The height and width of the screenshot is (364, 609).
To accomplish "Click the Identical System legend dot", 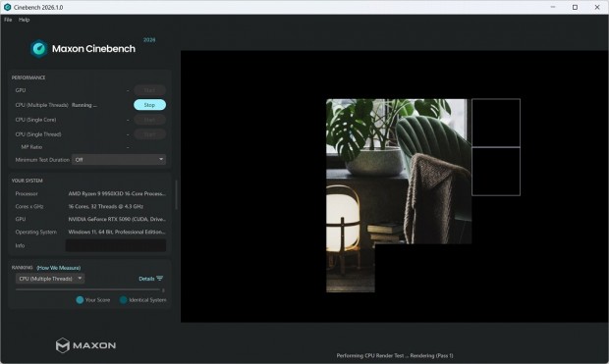I will coord(124,300).
